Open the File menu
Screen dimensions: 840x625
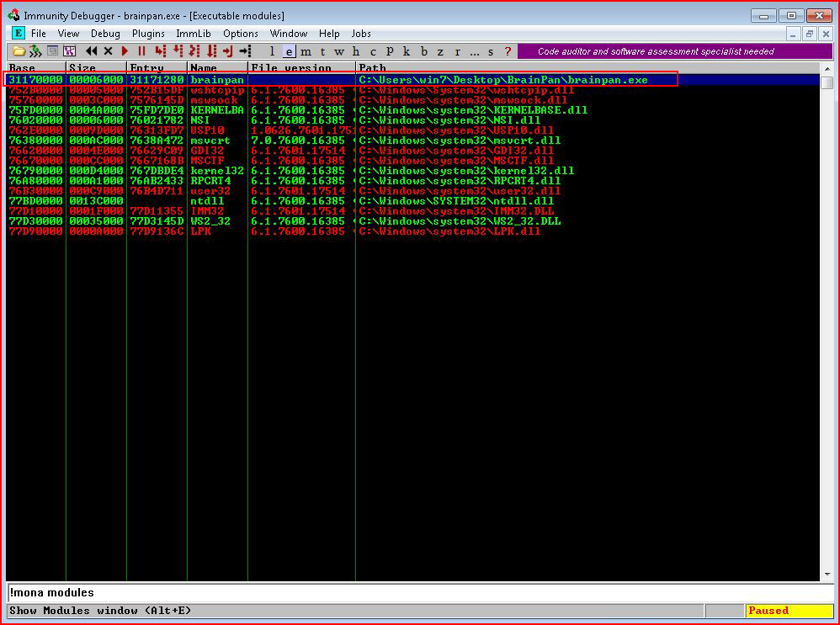tap(39, 33)
